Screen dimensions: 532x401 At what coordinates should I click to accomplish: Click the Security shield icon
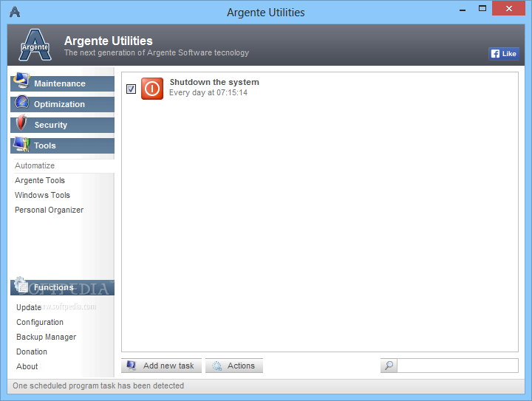coord(21,123)
